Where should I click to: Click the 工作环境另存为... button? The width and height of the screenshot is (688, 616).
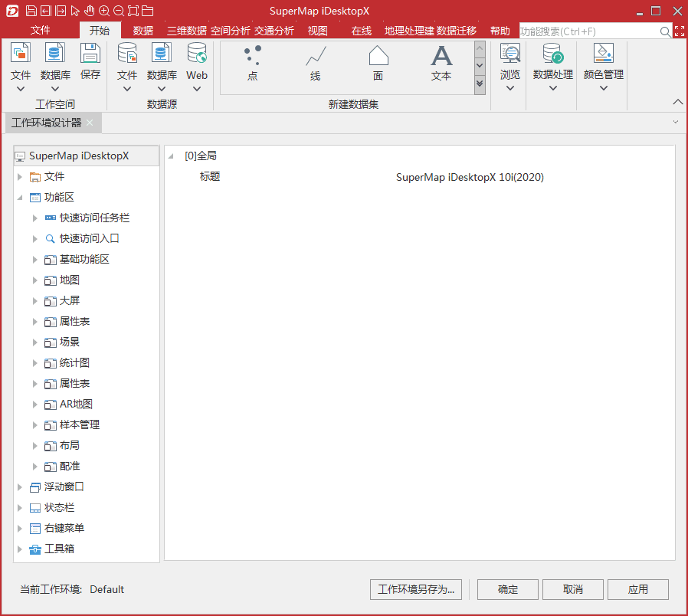tap(415, 589)
